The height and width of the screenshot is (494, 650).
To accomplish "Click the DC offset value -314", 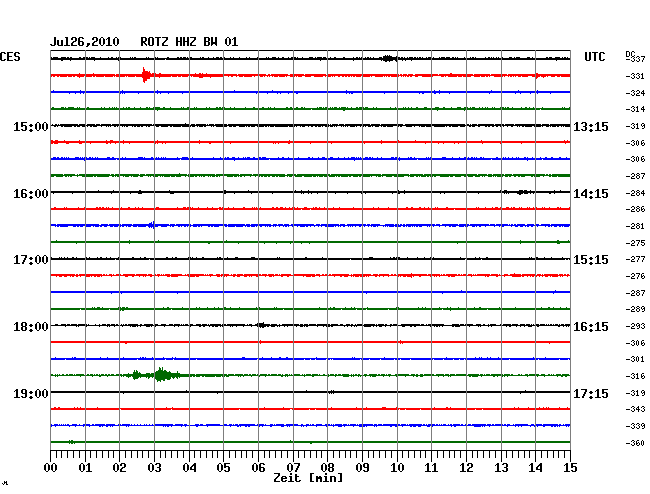I will (x=635, y=109).
